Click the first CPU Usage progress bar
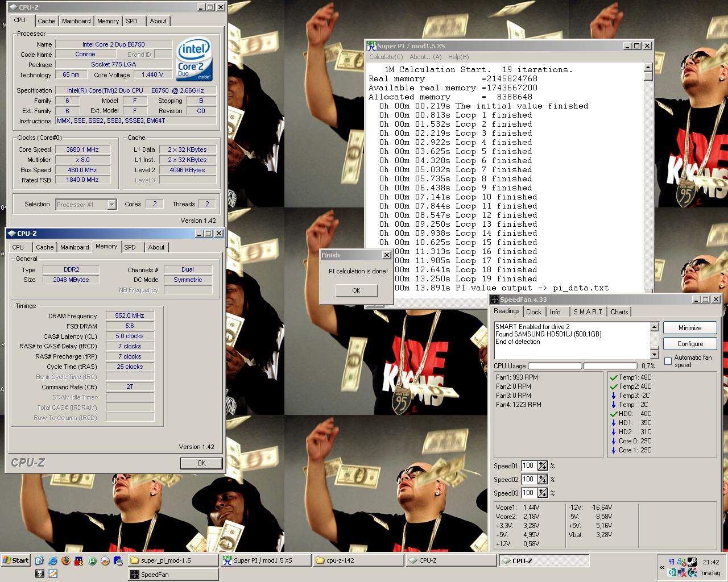The width and height of the screenshot is (728, 582). click(555, 366)
